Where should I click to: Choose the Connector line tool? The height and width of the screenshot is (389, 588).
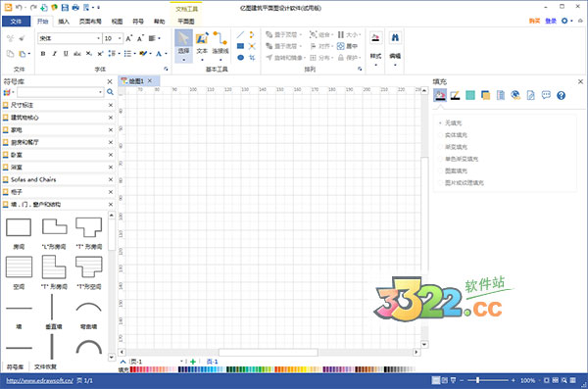[x=220, y=45]
